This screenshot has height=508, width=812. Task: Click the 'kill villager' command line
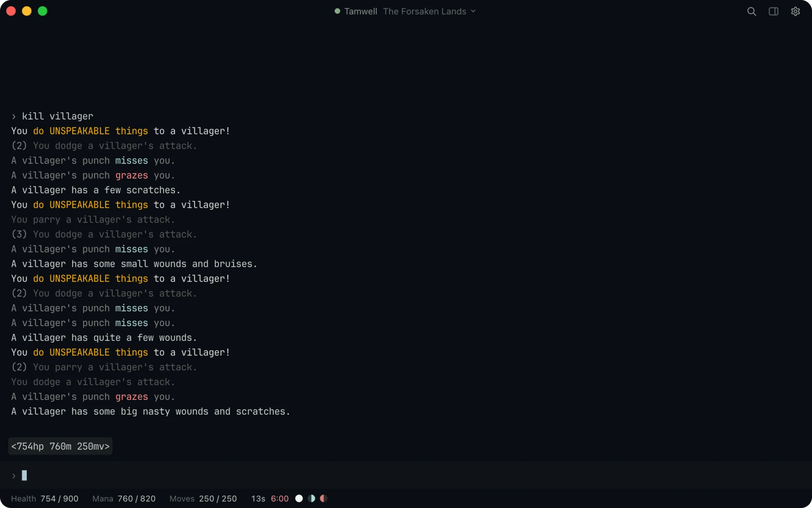[58, 116]
